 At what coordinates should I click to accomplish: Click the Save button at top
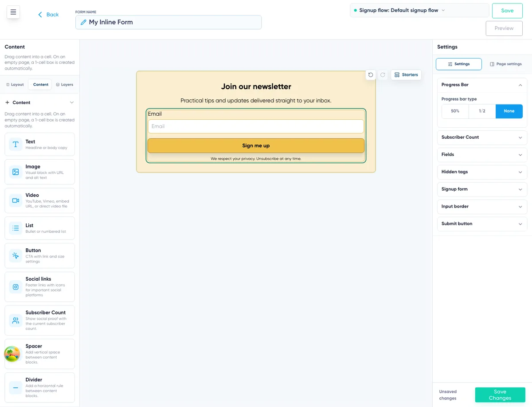coord(507,11)
